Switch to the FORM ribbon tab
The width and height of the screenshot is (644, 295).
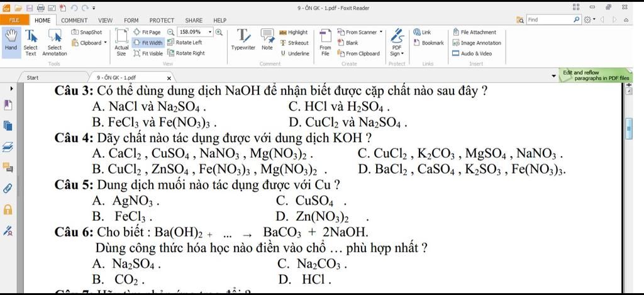(131, 20)
